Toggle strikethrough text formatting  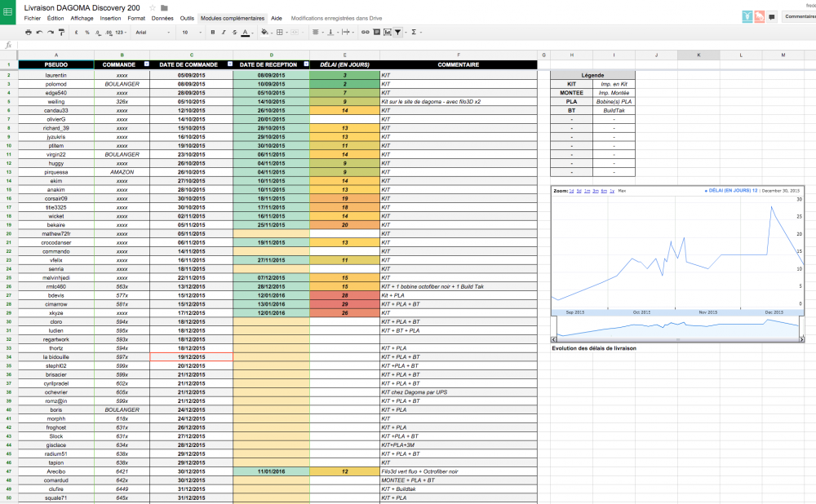click(234, 33)
